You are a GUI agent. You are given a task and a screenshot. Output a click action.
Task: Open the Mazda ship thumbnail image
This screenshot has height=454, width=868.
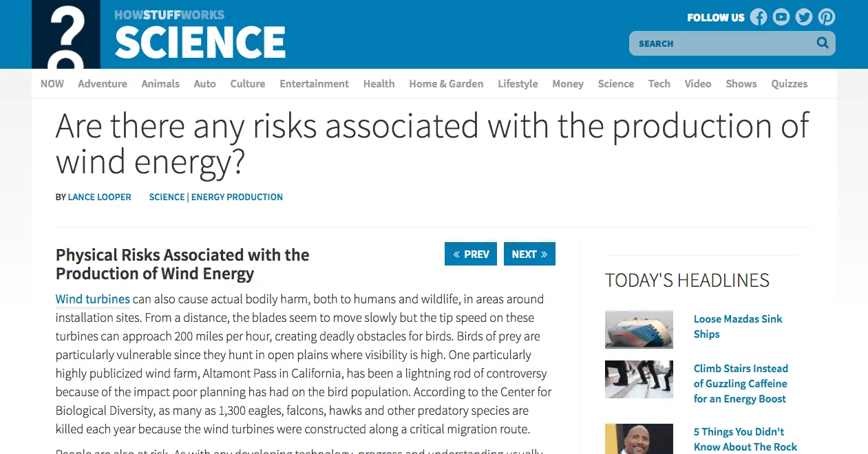point(639,329)
